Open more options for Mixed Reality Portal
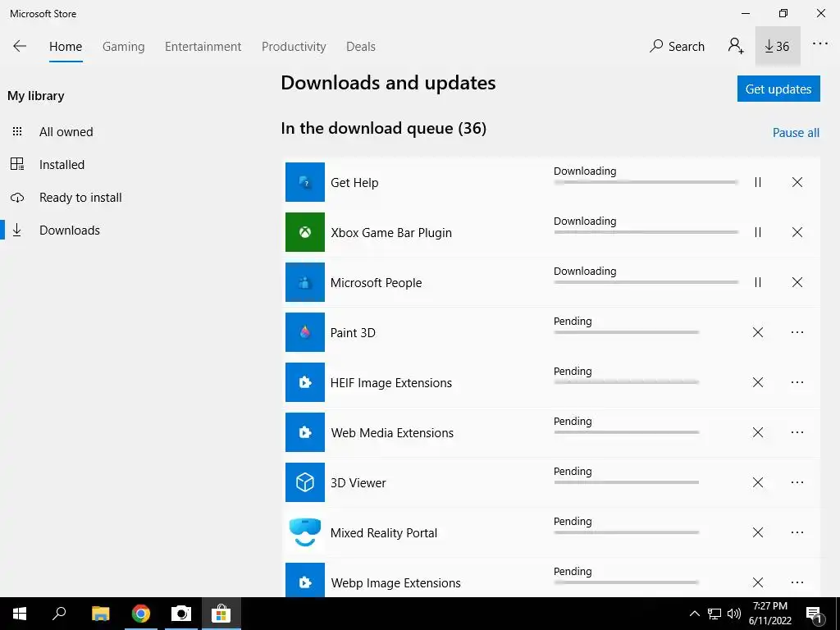This screenshot has width=840, height=630. (x=797, y=532)
